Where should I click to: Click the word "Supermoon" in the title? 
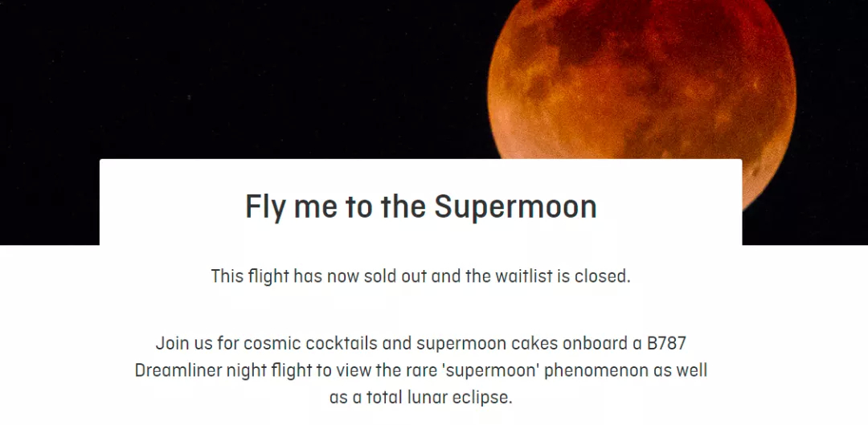click(x=515, y=207)
